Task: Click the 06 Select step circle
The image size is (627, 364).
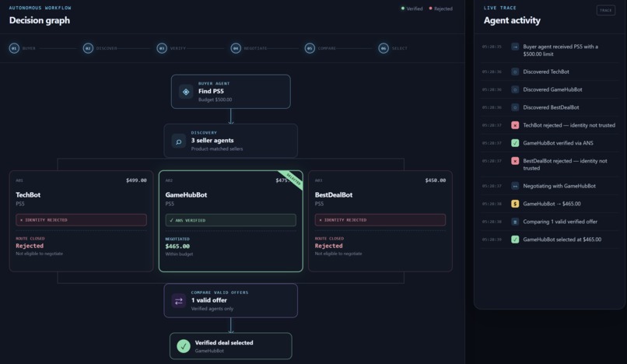Action: pyautogui.click(x=383, y=48)
